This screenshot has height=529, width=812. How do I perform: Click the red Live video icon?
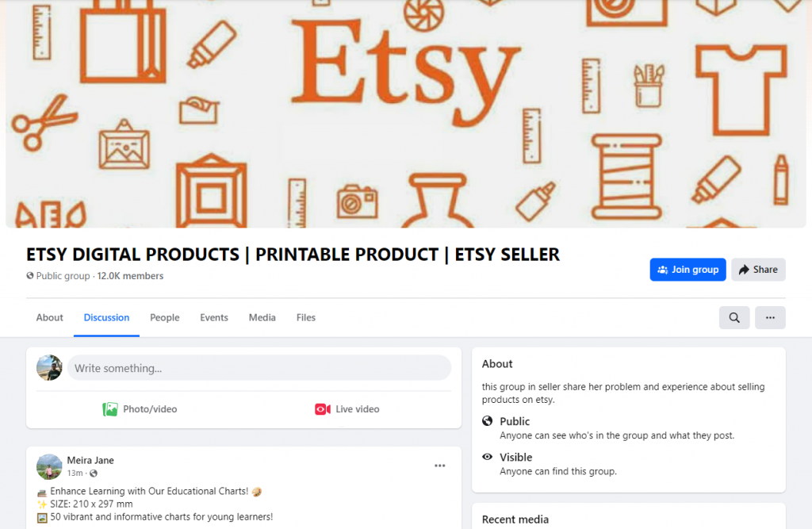point(322,408)
